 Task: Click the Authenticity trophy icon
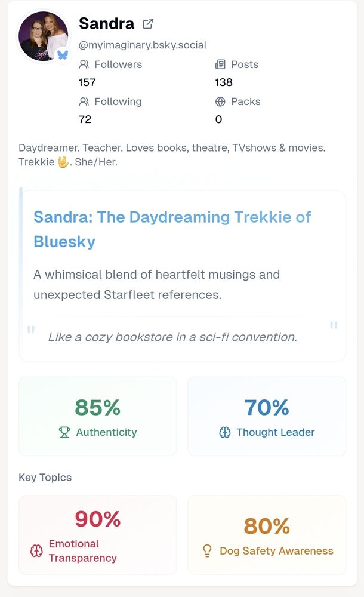pos(64,432)
